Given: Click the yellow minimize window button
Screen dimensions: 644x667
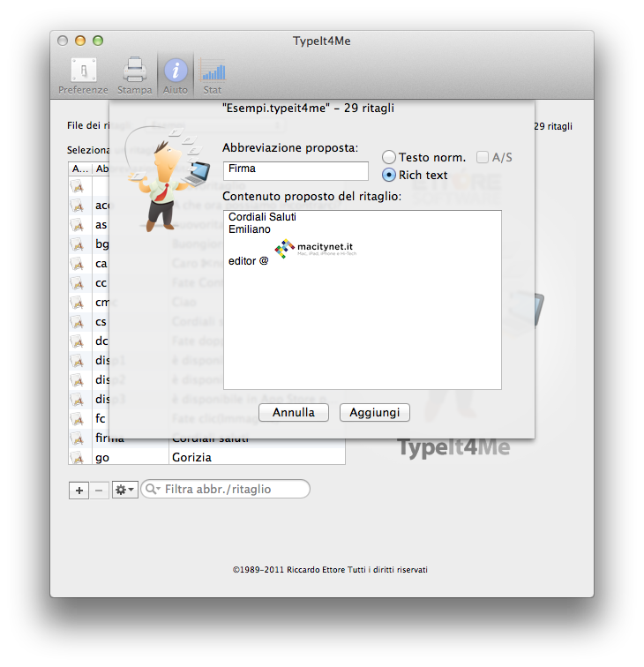Looking at the screenshot, I should click(80, 41).
